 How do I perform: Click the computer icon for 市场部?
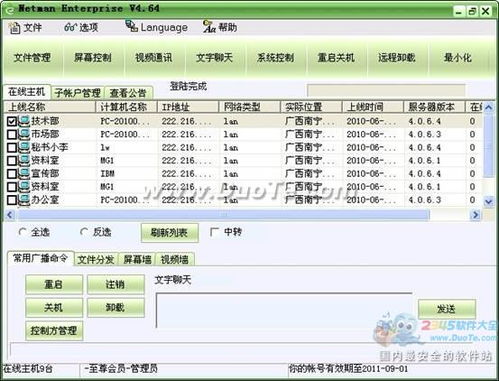click(24, 134)
